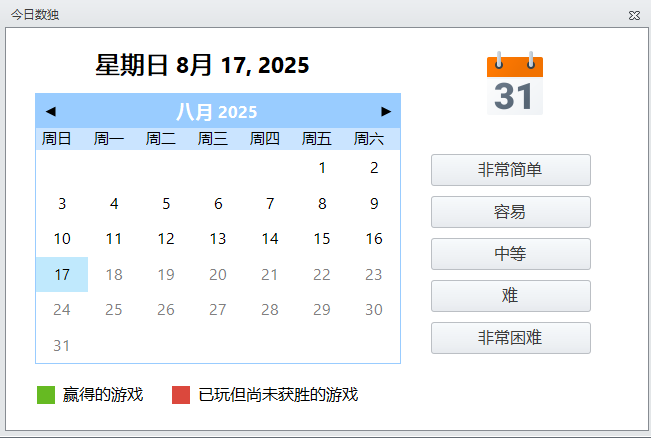Image resolution: width=651 pixels, height=438 pixels.
Task: Click the red unfinished games legend swatch
Action: (x=180, y=395)
